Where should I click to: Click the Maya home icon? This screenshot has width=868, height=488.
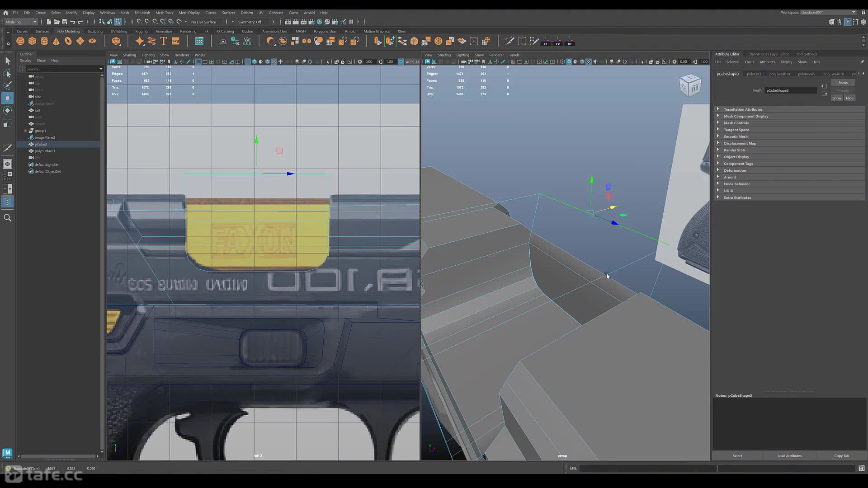click(5, 13)
